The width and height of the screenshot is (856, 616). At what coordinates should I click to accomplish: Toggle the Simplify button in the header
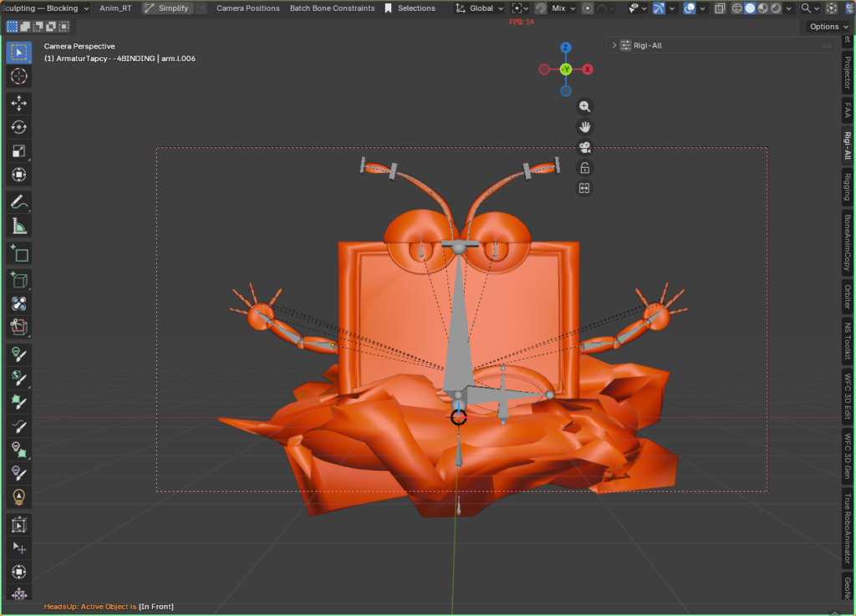click(166, 8)
